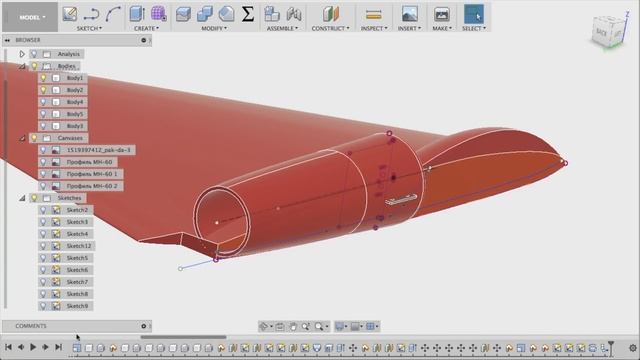Toggle Body4 visibility lightbulb
The image size is (640, 360).
point(43,102)
